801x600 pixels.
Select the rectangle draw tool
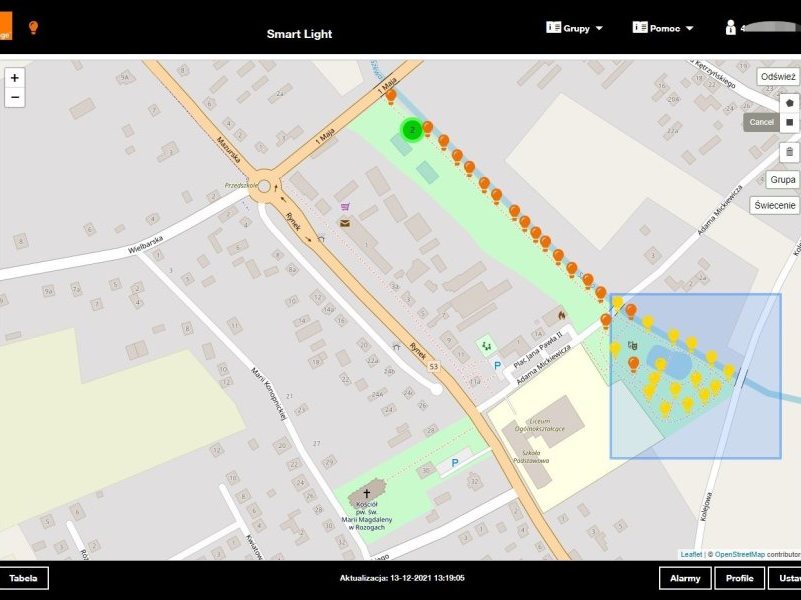pos(789,122)
